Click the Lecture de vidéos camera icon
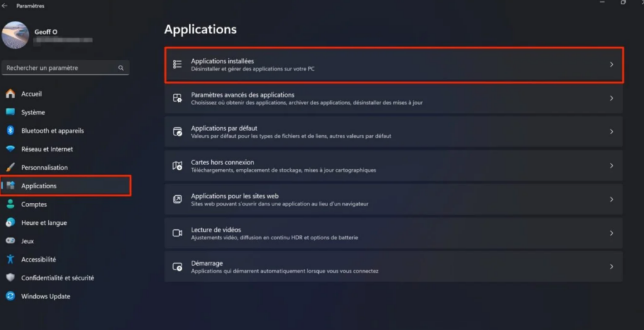The width and height of the screenshot is (644, 330). (x=177, y=233)
